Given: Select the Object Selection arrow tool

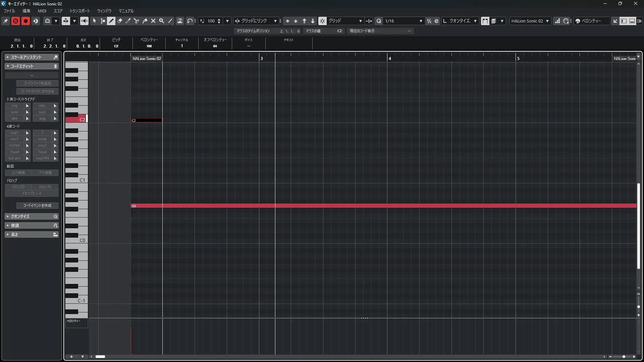Looking at the screenshot, I should click(95, 21).
